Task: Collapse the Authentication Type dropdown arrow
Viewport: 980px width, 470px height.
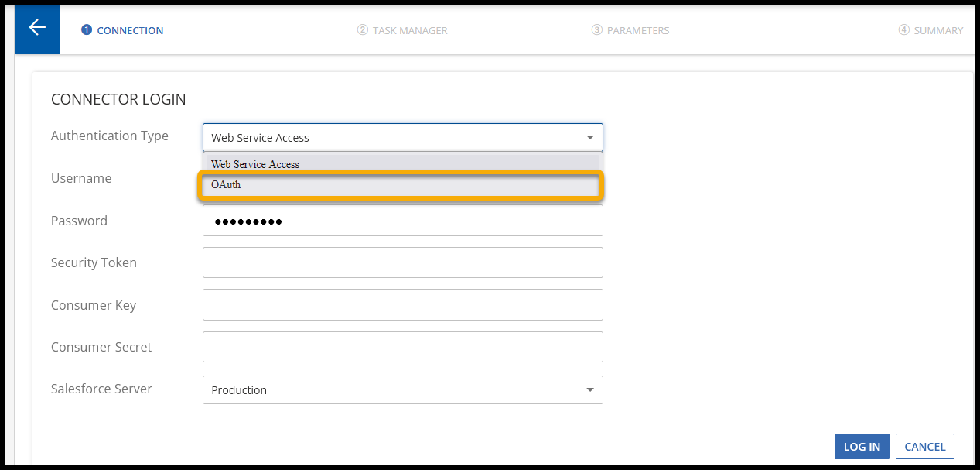Action: click(x=589, y=138)
